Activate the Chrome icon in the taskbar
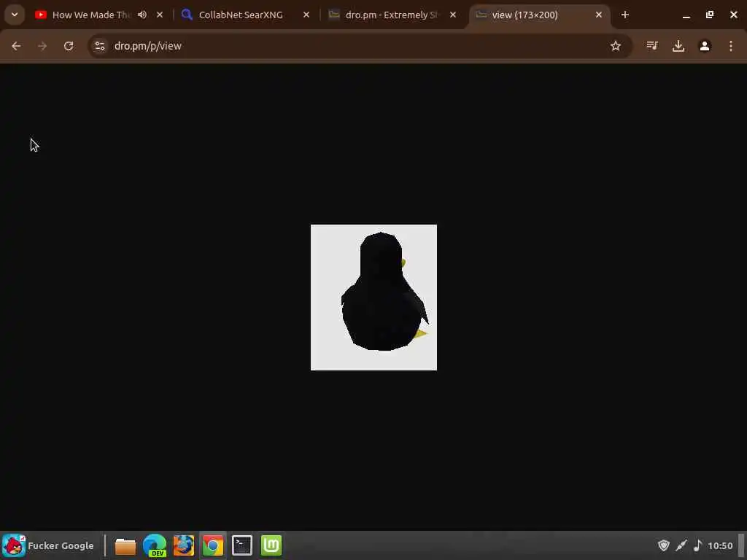747x560 pixels. click(x=213, y=545)
